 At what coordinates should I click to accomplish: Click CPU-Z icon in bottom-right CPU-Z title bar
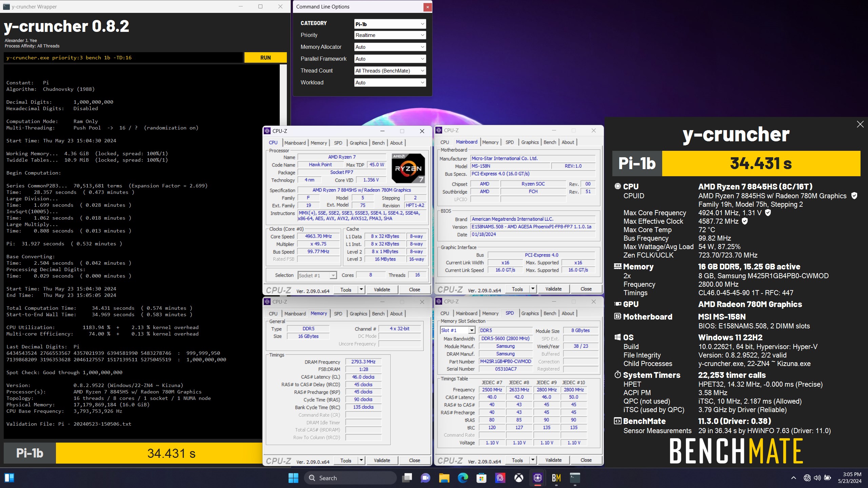[439, 302]
